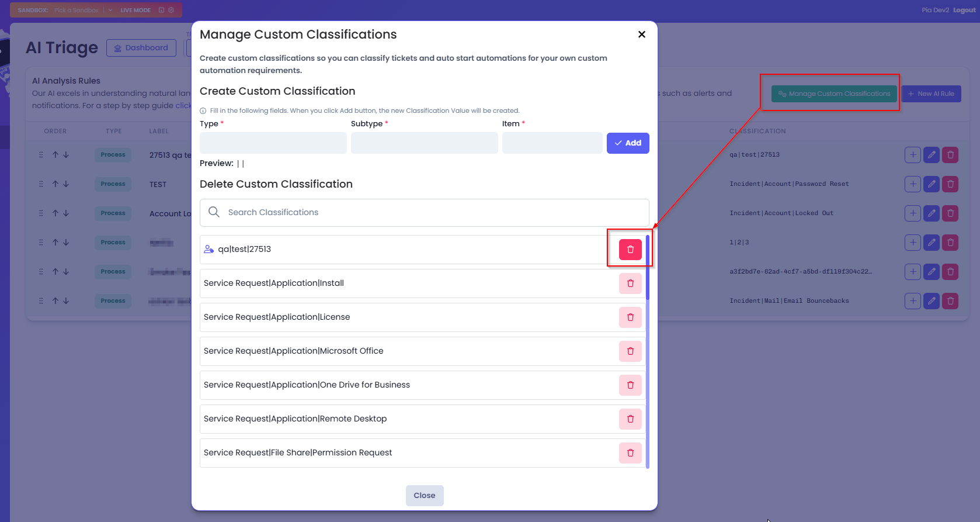Image resolution: width=980 pixels, height=522 pixels.
Task: Click the ORDER column header
Action: (55, 132)
